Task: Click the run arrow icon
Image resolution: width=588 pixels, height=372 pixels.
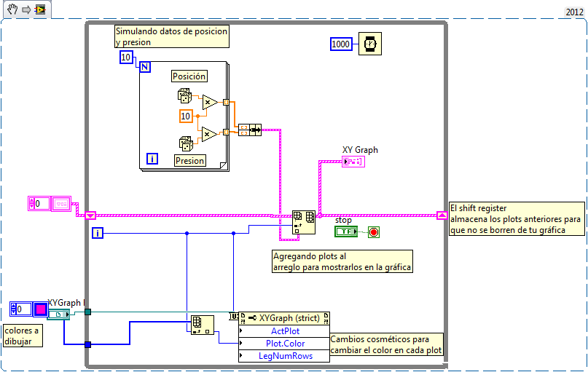Action: coord(26,9)
